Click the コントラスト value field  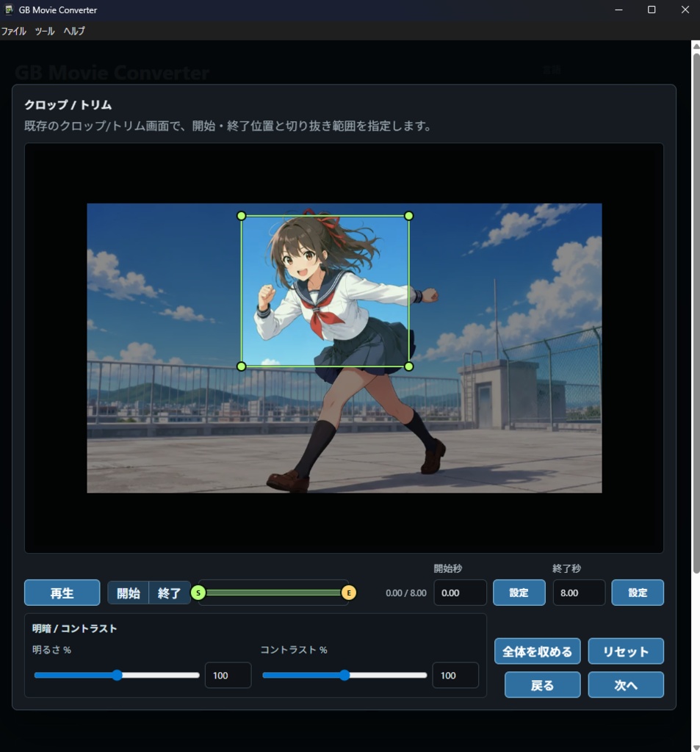click(x=455, y=676)
